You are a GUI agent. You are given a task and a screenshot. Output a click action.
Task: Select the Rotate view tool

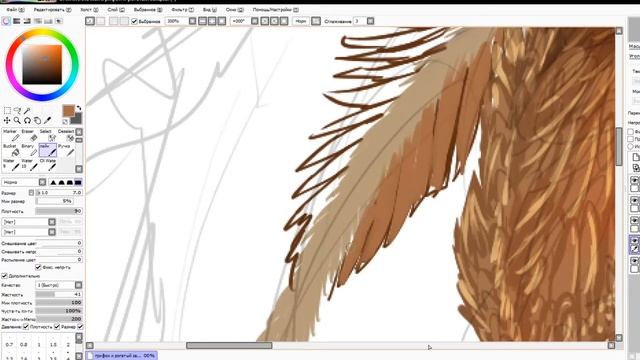pyautogui.click(x=27, y=120)
